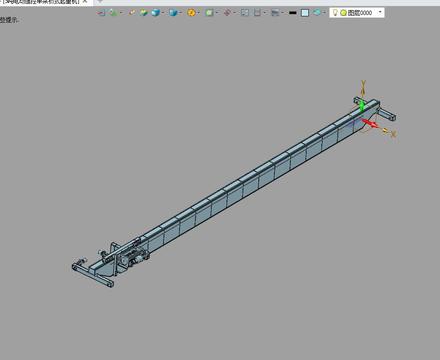Toggle the yellow-green layer state circle
This screenshot has height=360, width=440.
coord(343,13)
